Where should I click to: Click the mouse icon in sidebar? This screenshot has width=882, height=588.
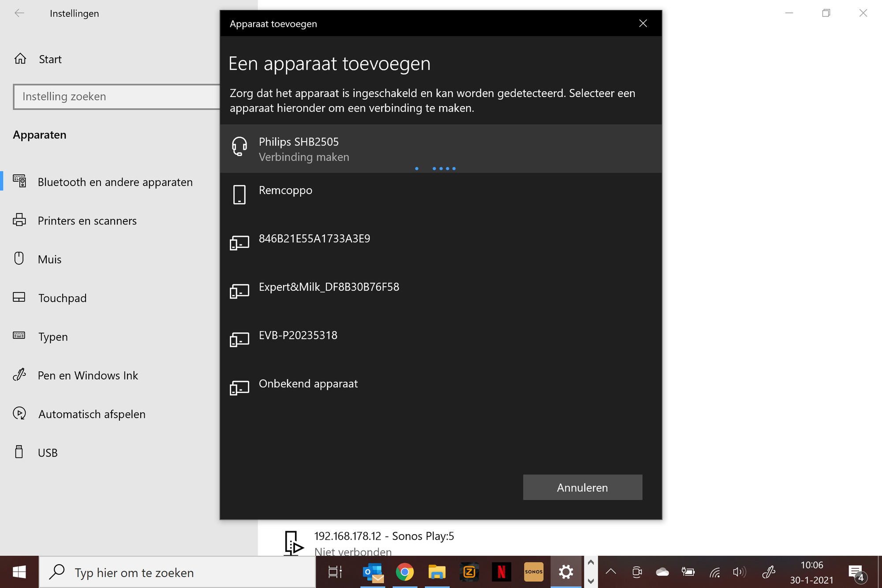(x=19, y=258)
